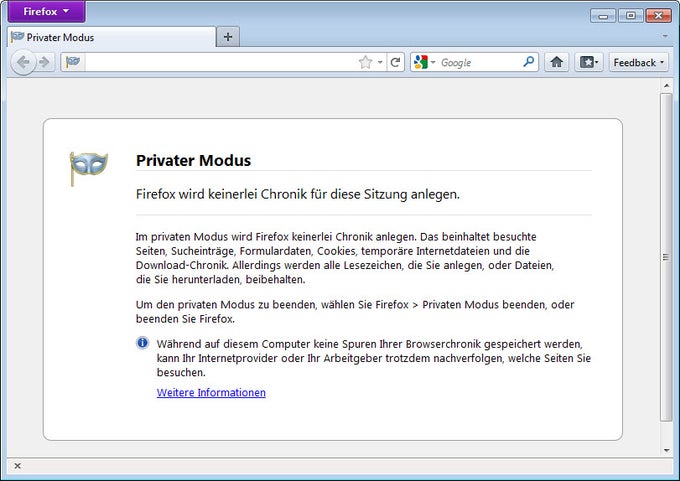
Task: Open the bookmarks menu button
Action: click(x=589, y=62)
